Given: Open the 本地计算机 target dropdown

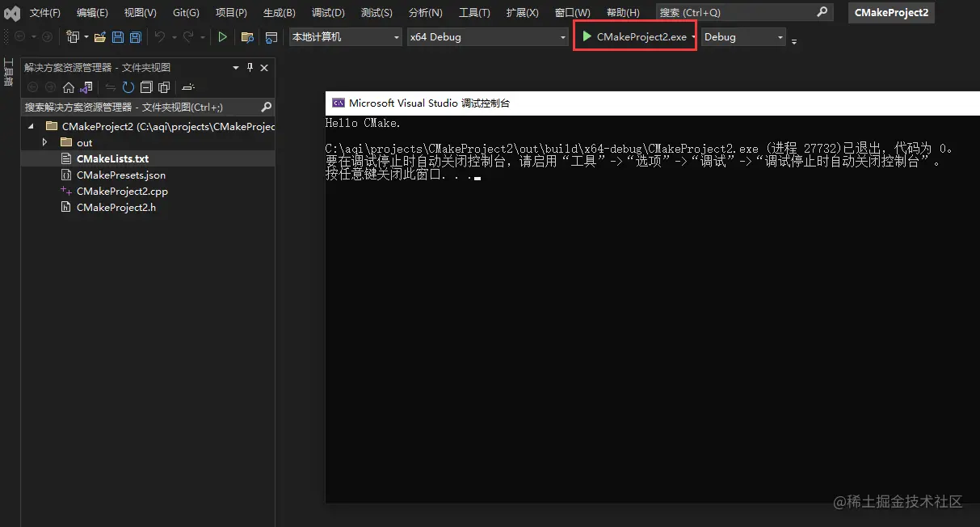Looking at the screenshot, I should (346, 37).
